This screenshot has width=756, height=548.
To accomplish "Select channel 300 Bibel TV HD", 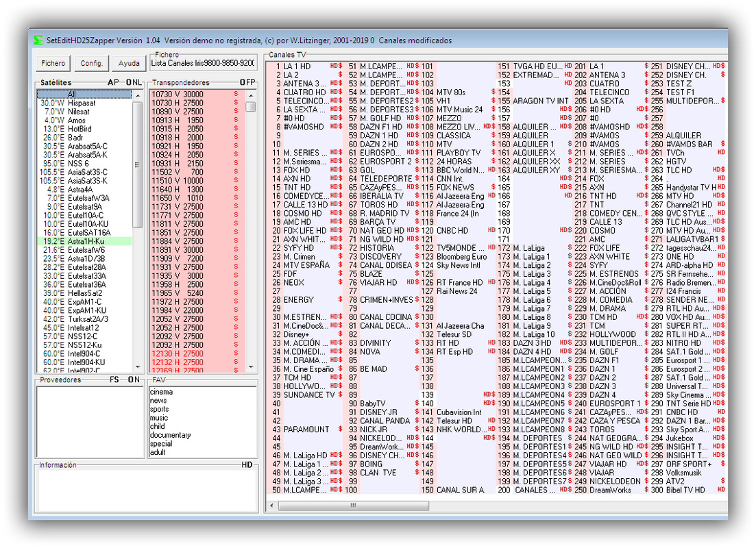I will pyautogui.click(x=688, y=490).
